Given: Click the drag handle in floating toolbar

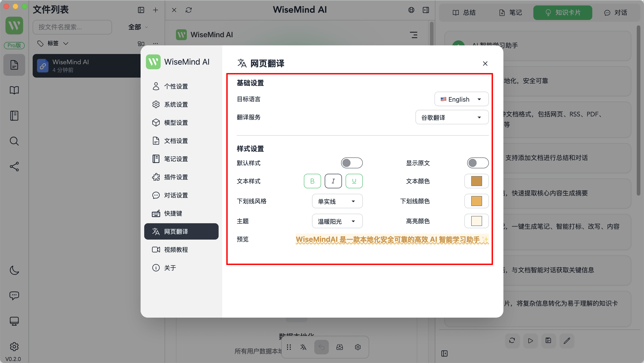Looking at the screenshot, I should point(289,347).
